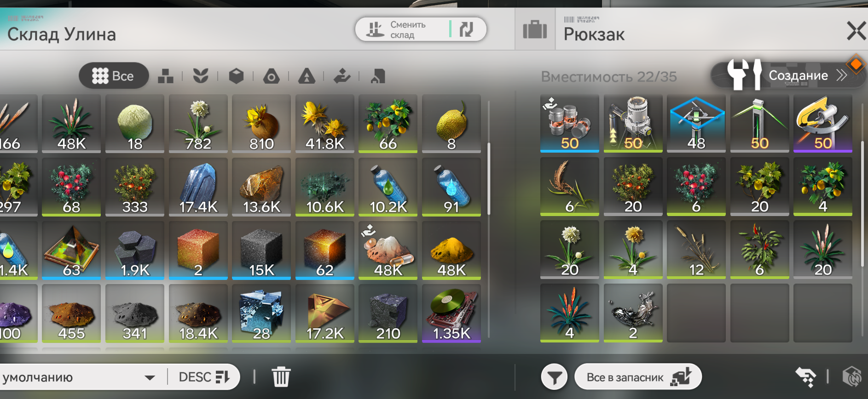Select the plants category filter icon
This screenshot has height=399, width=868.
click(201, 76)
